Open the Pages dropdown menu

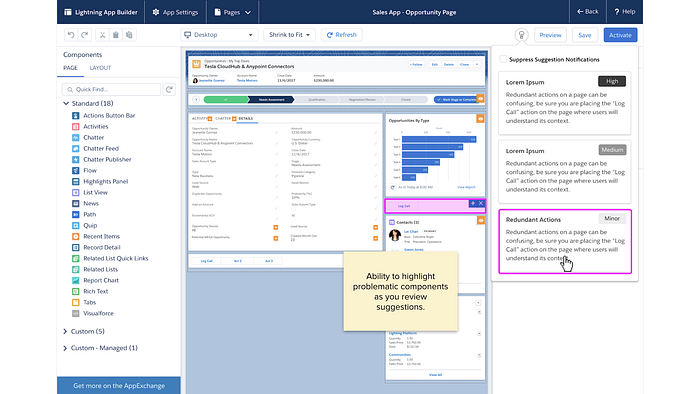coord(232,12)
